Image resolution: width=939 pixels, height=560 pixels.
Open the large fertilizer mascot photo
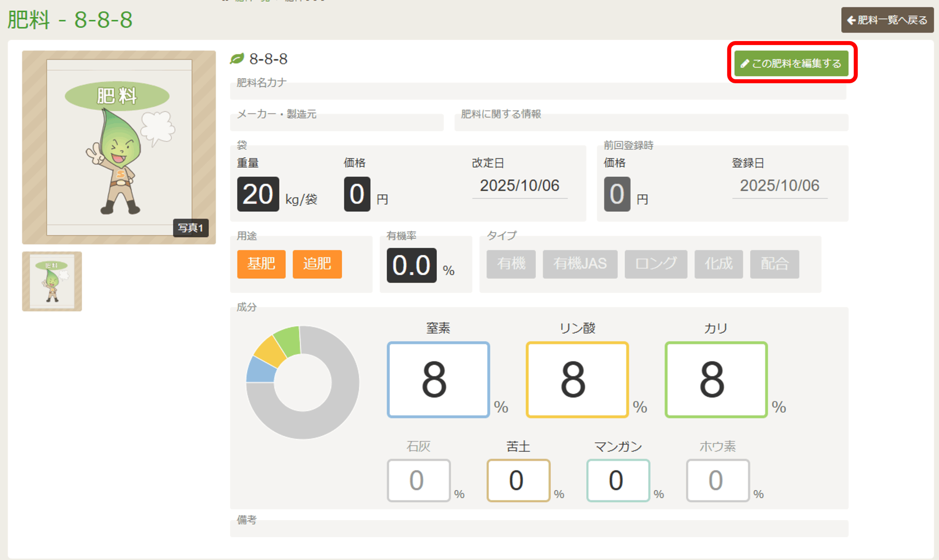(119, 147)
